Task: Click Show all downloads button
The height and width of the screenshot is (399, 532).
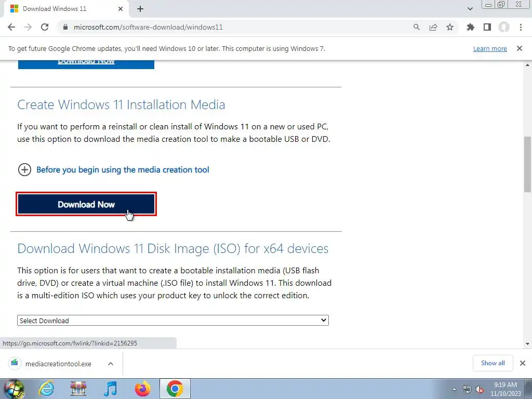Action: point(493,363)
